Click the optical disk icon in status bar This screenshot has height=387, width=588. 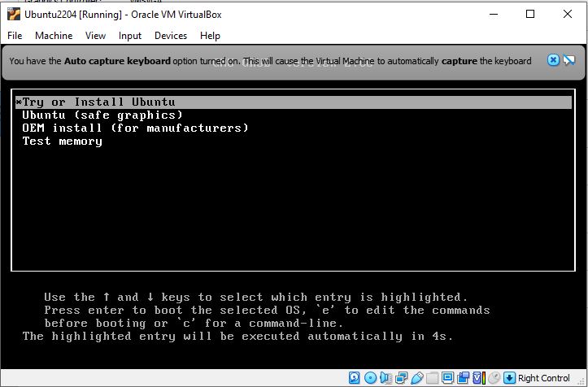point(371,377)
